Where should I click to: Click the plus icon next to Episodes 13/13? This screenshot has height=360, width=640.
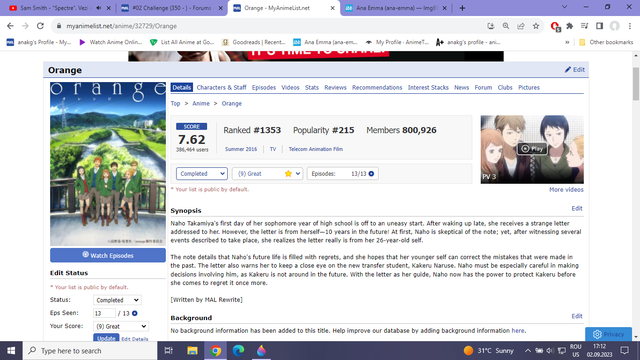[371, 173]
